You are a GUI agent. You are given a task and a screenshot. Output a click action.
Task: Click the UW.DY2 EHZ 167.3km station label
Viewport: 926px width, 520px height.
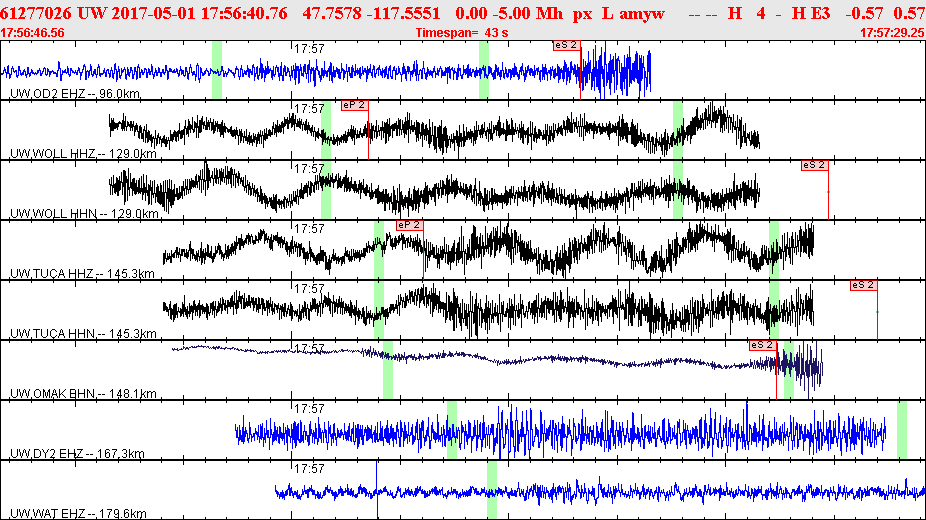(x=77, y=454)
